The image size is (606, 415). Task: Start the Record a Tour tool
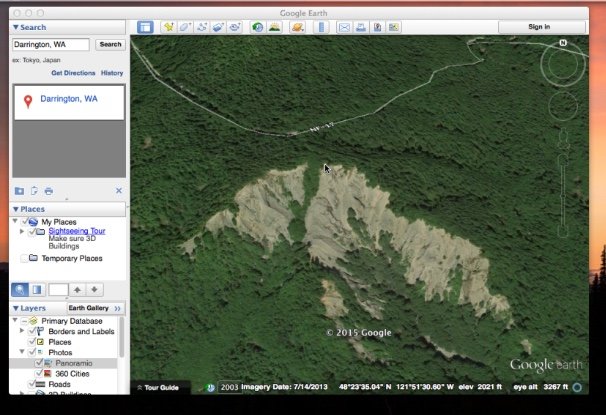235,27
